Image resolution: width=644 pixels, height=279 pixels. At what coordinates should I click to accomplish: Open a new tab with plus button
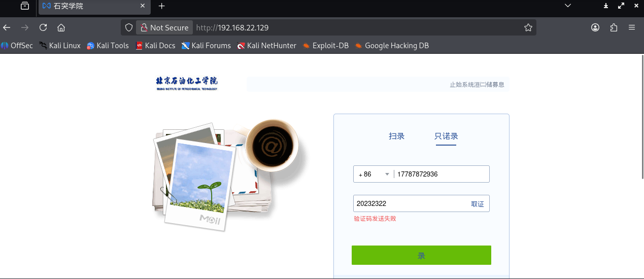click(162, 6)
